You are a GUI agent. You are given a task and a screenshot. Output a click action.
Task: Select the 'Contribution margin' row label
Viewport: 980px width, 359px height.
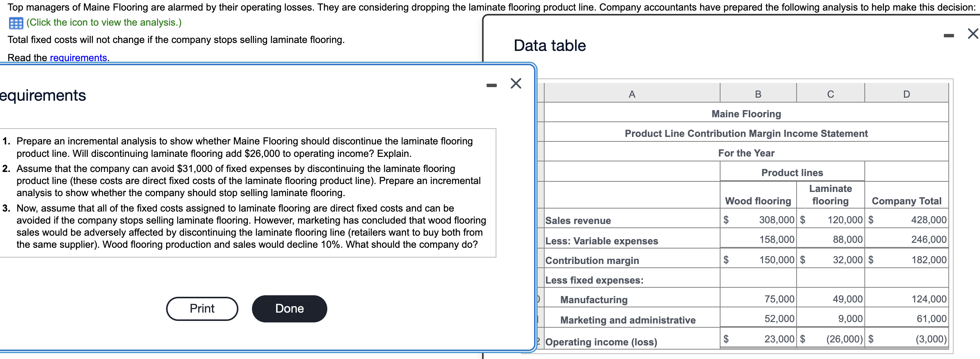point(592,260)
